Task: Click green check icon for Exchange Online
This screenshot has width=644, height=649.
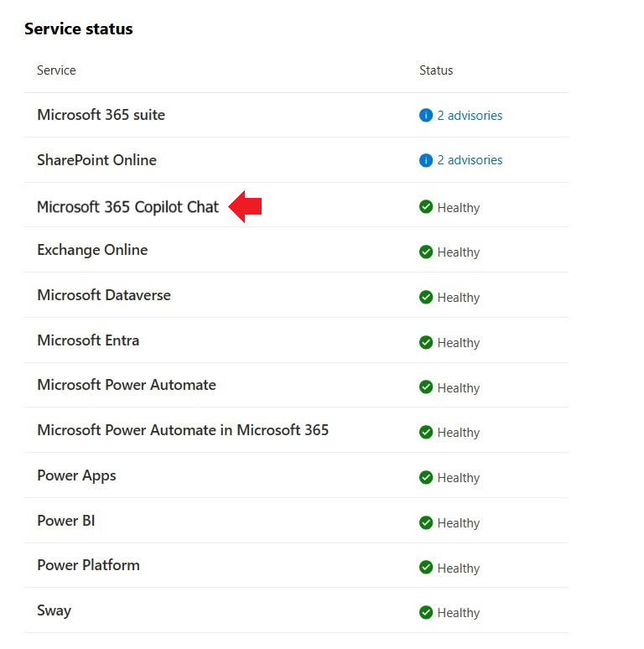Action: point(425,252)
